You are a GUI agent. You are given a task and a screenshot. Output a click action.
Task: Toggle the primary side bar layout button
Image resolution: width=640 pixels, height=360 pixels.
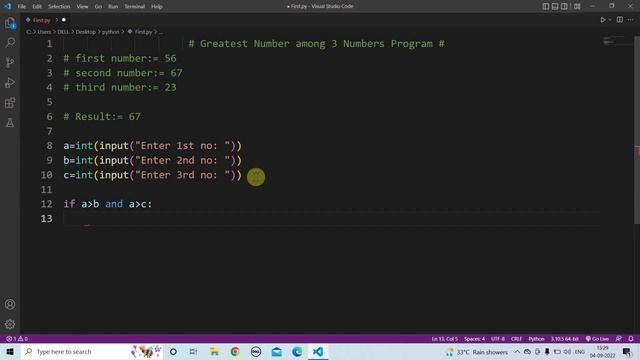point(546,6)
